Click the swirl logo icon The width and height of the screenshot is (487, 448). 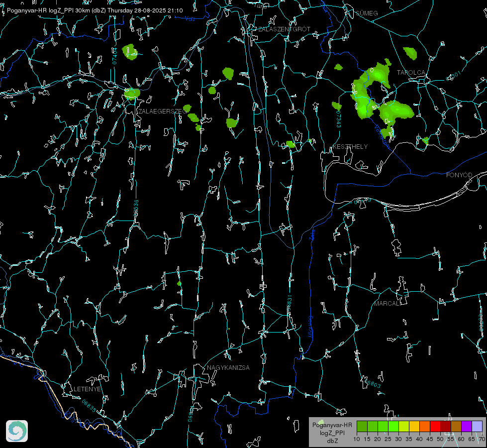pos(17,431)
